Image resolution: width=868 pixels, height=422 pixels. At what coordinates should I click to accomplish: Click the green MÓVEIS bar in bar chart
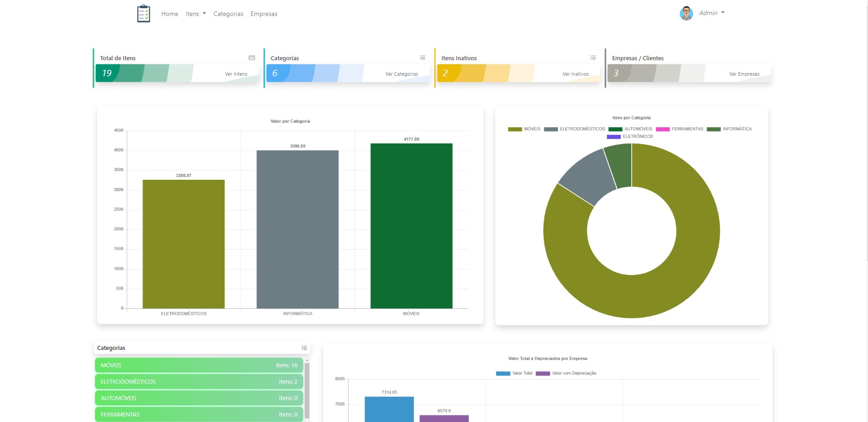pyautogui.click(x=411, y=226)
